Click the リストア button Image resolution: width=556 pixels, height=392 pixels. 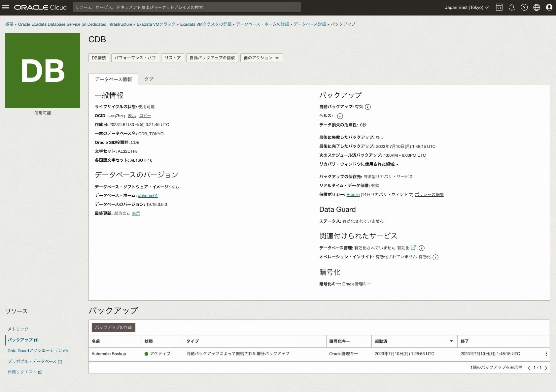173,58
